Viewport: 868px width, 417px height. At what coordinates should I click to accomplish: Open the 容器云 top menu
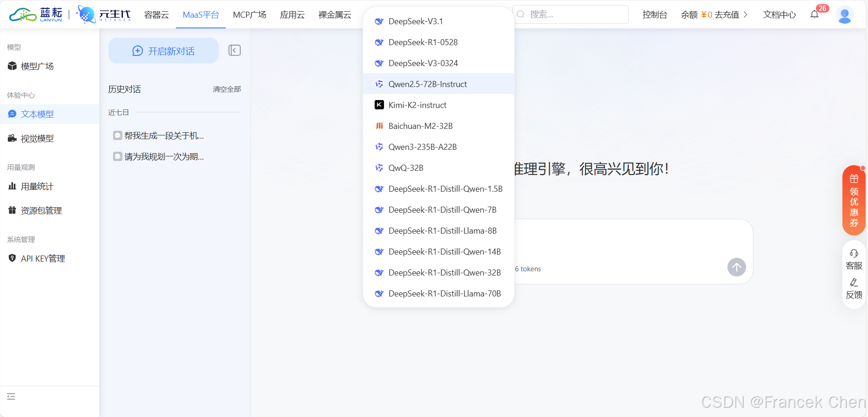pyautogui.click(x=156, y=14)
